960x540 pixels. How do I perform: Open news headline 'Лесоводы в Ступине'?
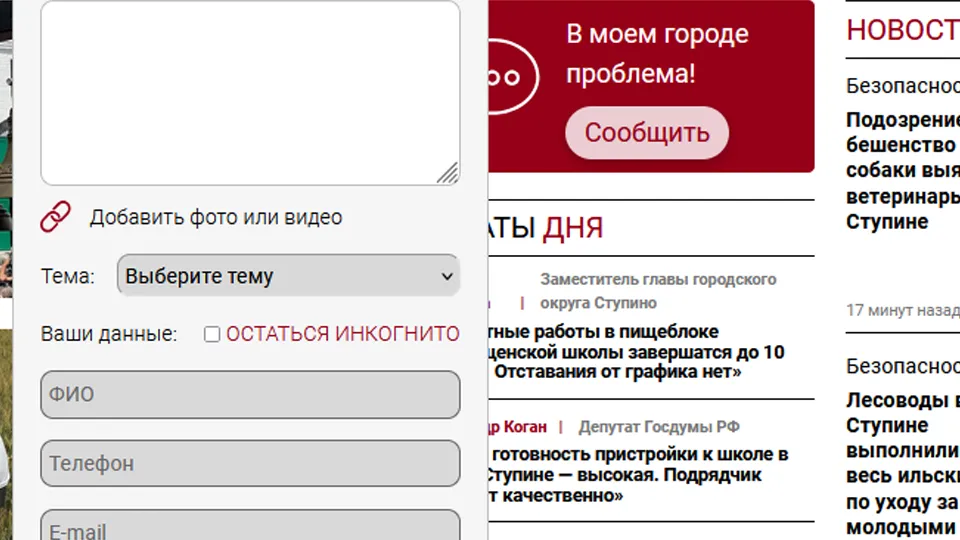coord(902,463)
